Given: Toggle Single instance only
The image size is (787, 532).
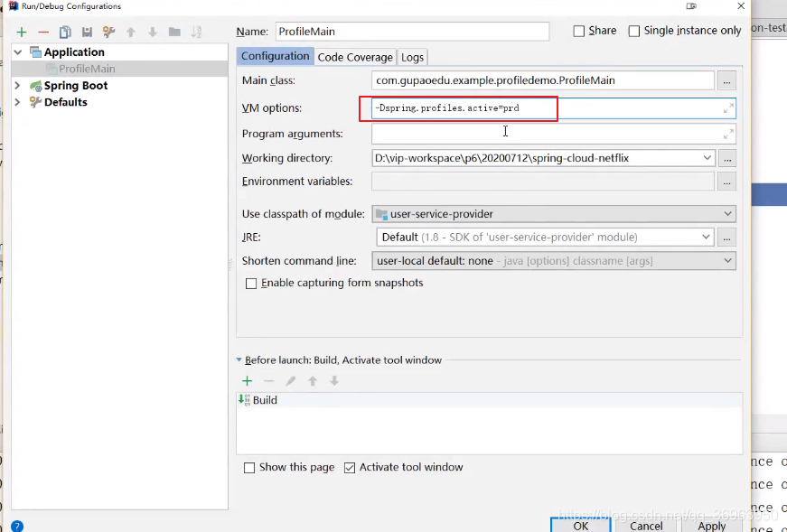Looking at the screenshot, I should (634, 31).
